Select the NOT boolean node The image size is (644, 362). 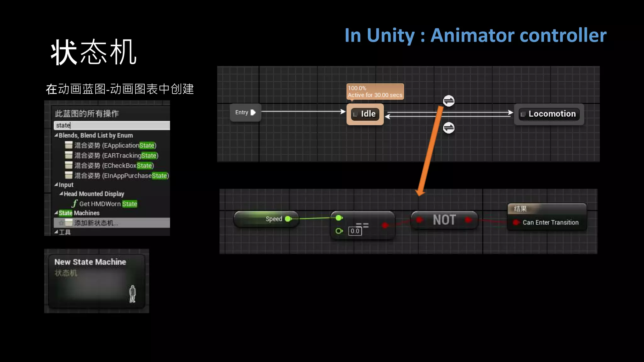pos(444,220)
